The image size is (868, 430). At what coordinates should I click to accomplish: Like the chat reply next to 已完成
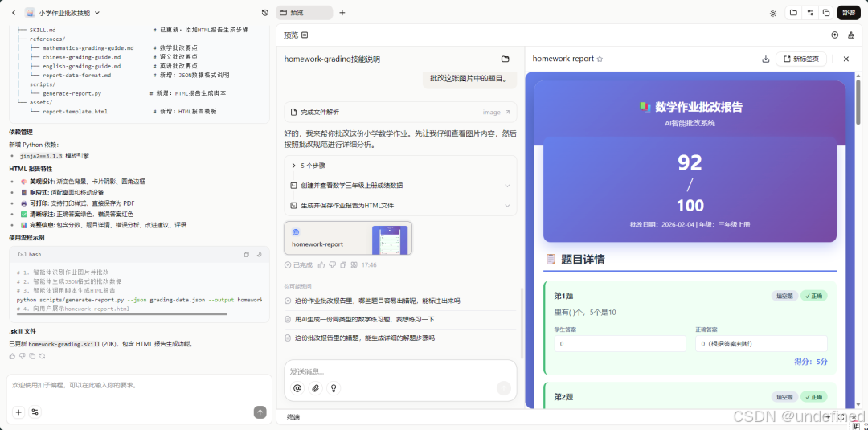pos(321,265)
